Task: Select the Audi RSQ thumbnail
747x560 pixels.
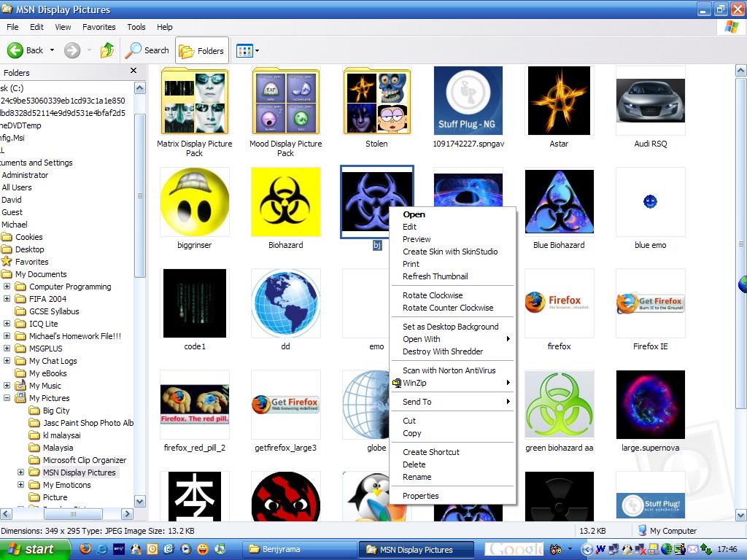Action: [650, 101]
